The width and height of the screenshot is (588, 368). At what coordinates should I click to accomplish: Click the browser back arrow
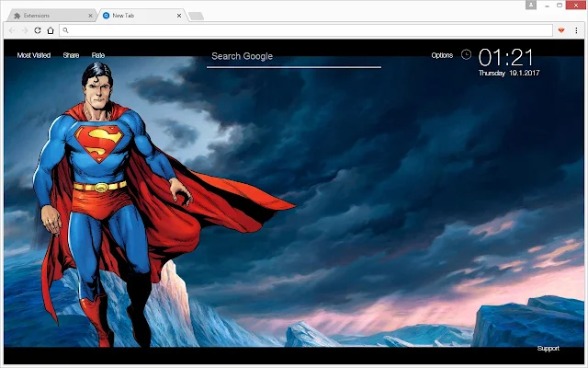point(12,30)
